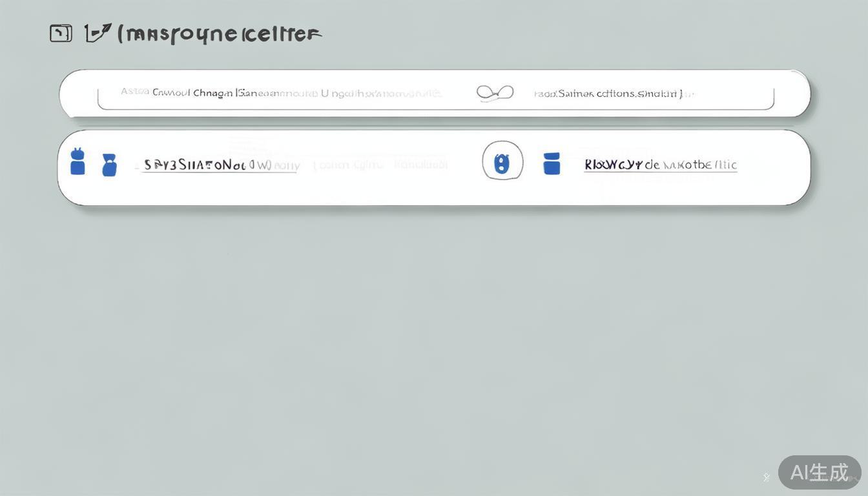Click the closing bracket ending the top bar text
Viewport: 868px width, 496px height.
point(681,94)
